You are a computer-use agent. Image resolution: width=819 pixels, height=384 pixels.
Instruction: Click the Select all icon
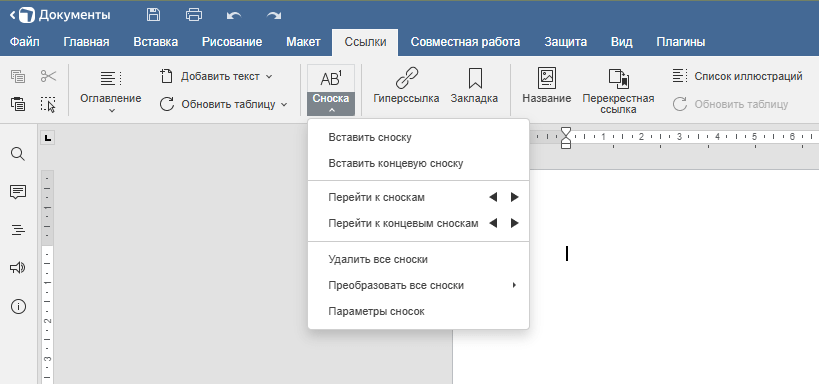click(48, 104)
